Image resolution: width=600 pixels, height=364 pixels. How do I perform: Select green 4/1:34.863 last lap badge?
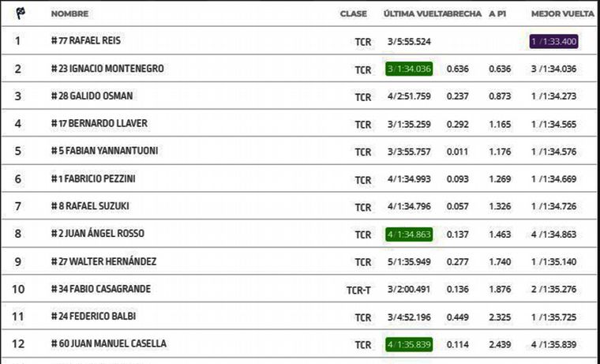click(409, 235)
